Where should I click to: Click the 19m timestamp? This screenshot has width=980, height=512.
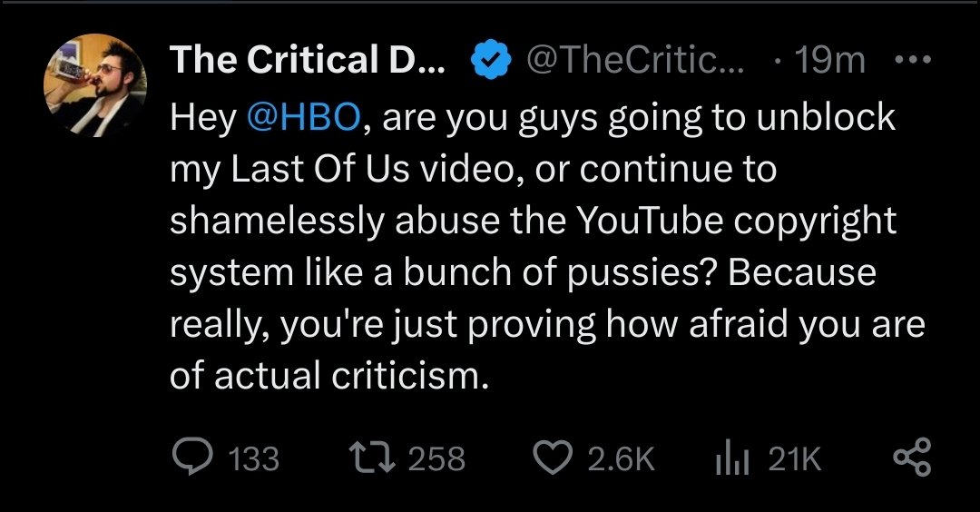[830, 60]
